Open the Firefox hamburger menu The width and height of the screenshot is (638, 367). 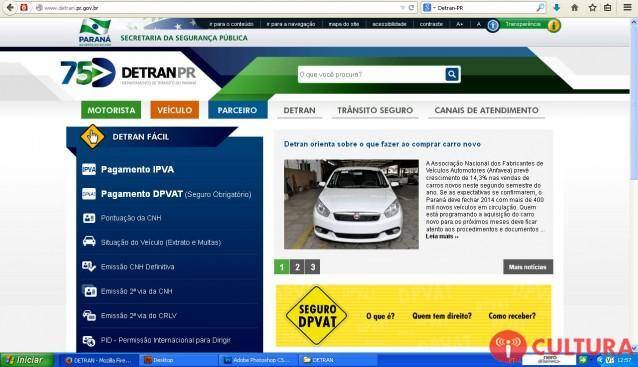coord(627,7)
